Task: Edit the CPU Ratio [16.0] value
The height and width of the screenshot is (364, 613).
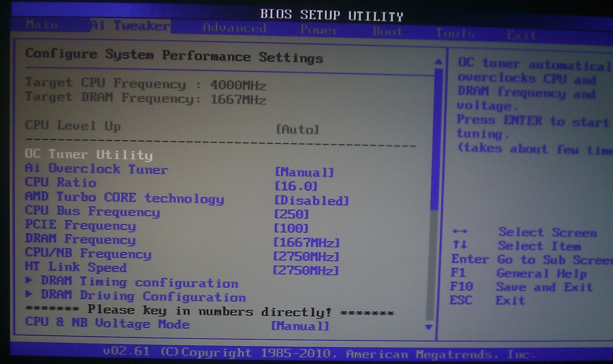Action: (x=296, y=186)
